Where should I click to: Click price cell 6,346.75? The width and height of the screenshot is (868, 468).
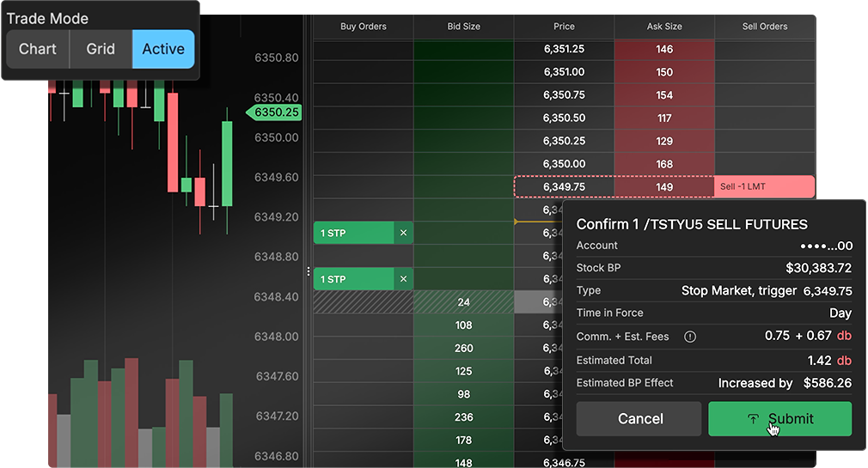(x=564, y=463)
